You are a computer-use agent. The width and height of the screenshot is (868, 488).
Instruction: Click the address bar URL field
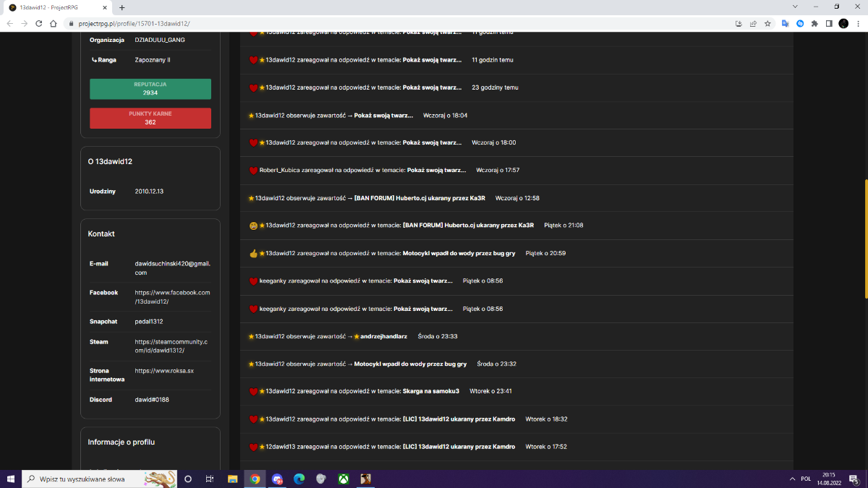pyautogui.click(x=398, y=23)
